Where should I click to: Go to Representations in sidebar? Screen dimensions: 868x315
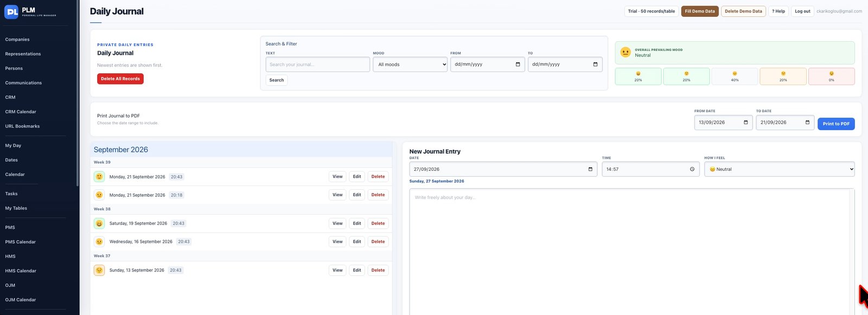pos(23,54)
